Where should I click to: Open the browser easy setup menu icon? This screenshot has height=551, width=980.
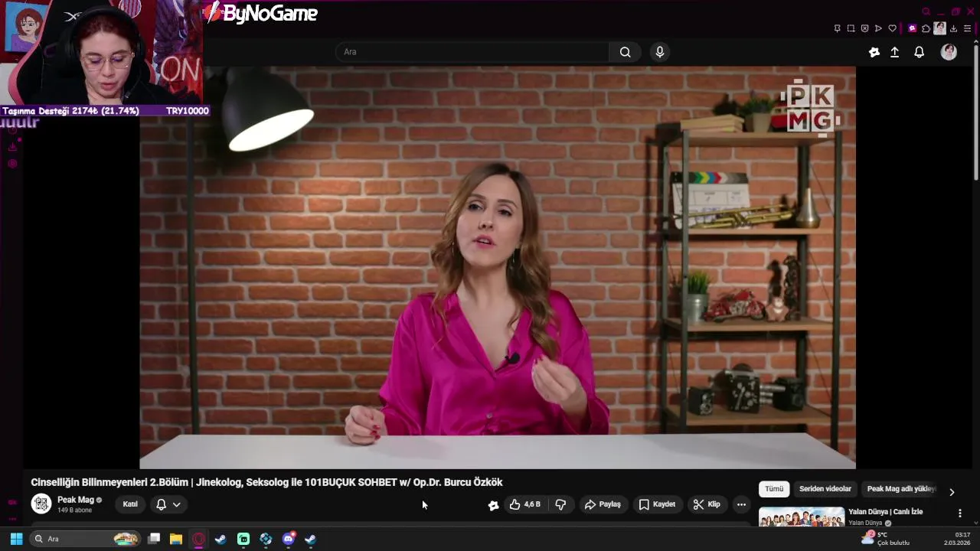[x=967, y=28]
